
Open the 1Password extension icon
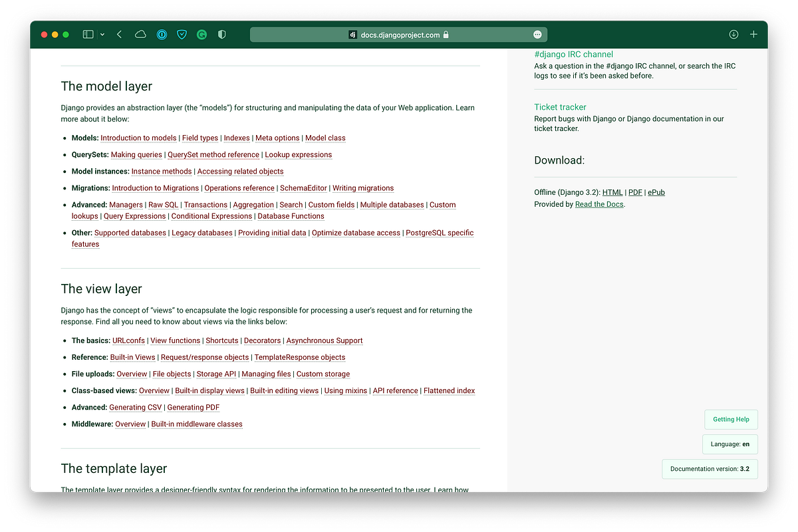pyautogui.click(x=162, y=34)
